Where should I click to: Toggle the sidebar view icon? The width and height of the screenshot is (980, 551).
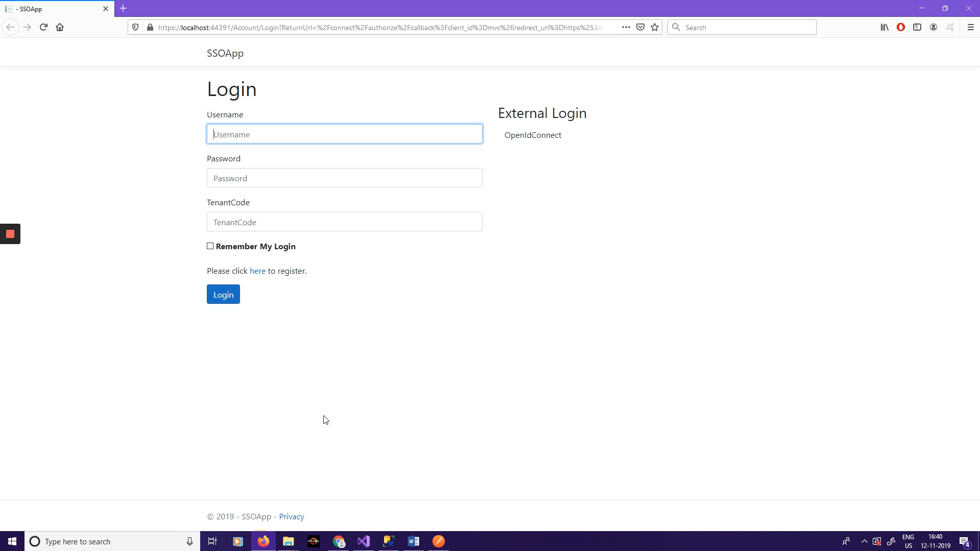click(917, 27)
